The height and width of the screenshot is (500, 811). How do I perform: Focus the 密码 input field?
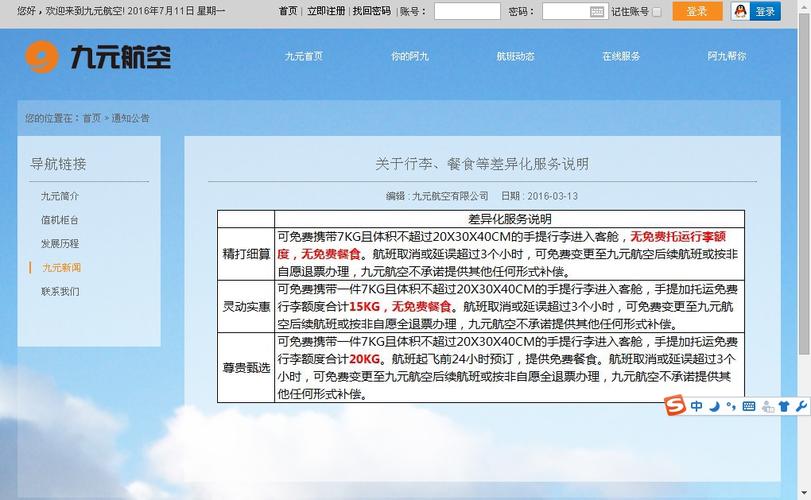tap(575, 11)
